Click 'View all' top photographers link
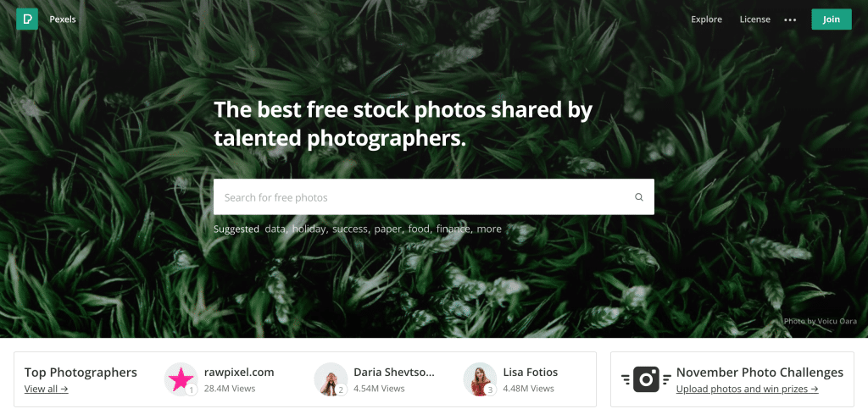 click(47, 389)
